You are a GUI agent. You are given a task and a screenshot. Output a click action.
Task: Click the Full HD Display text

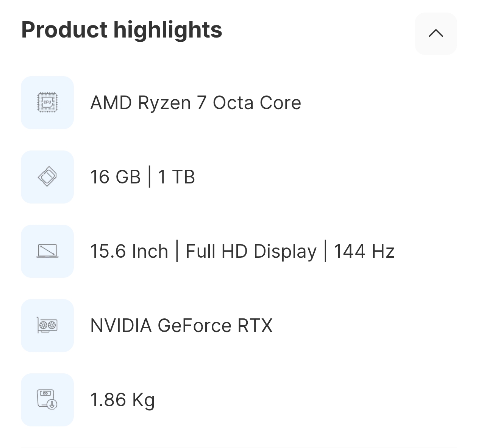(251, 251)
